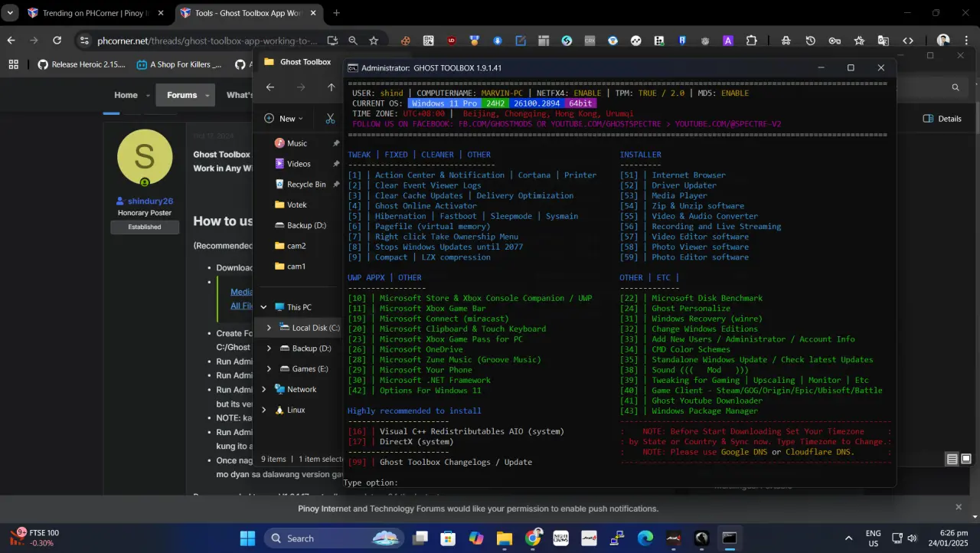Click the phcorner.net address bar
980x553 pixels.
coord(207,41)
